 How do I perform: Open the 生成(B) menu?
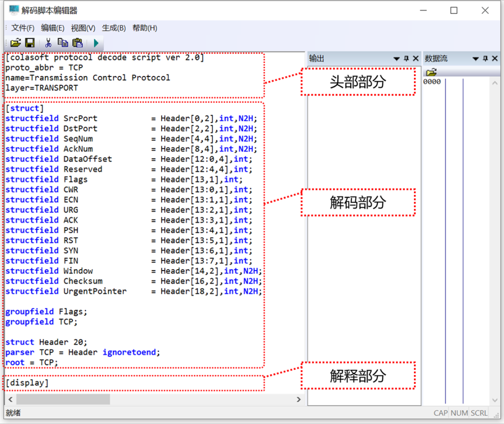point(114,28)
